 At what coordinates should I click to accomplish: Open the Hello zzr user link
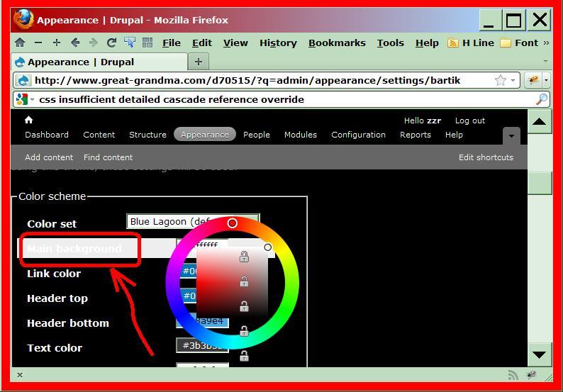[x=423, y=121]
